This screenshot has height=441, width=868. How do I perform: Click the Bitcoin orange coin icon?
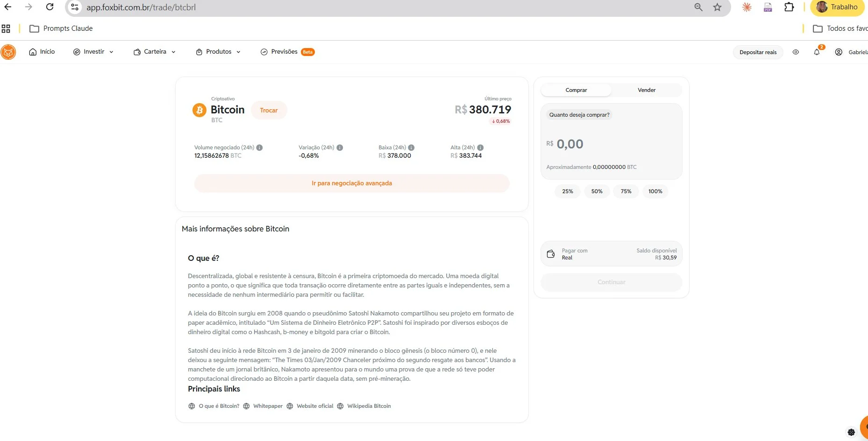[x=199, y=110]
